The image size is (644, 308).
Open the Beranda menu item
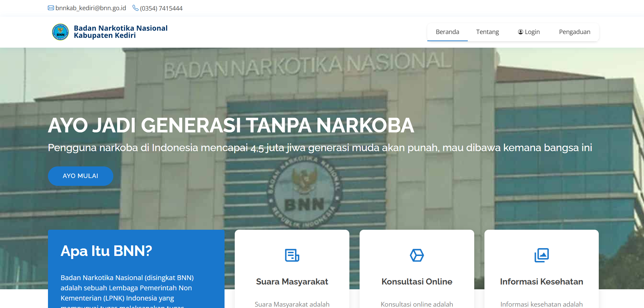[x=447, y=32]
